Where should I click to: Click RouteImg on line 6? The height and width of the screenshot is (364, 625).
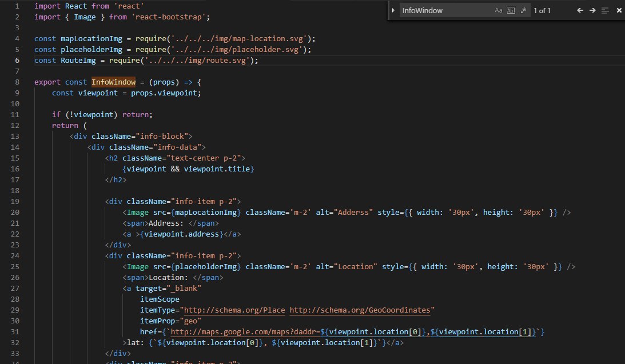(78, 61)
